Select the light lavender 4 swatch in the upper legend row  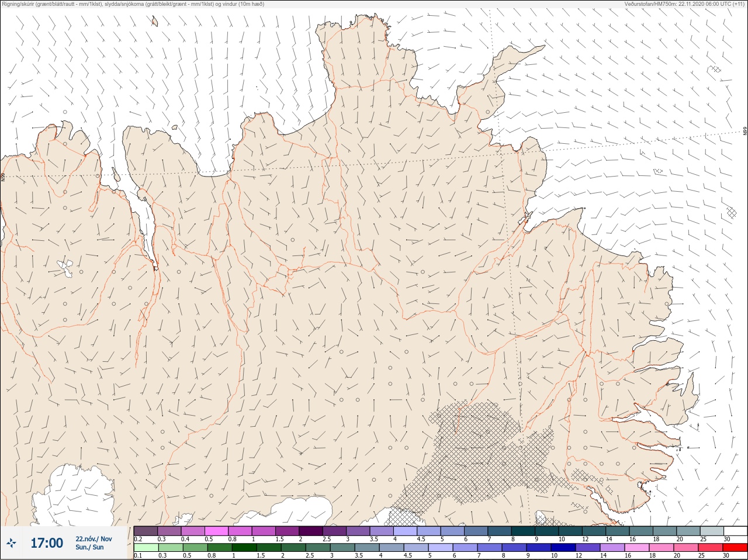405,531
